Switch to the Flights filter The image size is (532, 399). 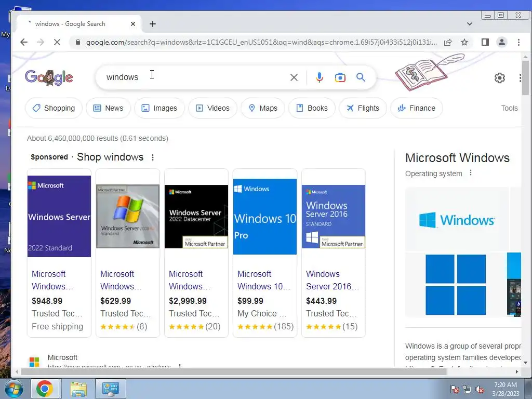click(363, 108)
